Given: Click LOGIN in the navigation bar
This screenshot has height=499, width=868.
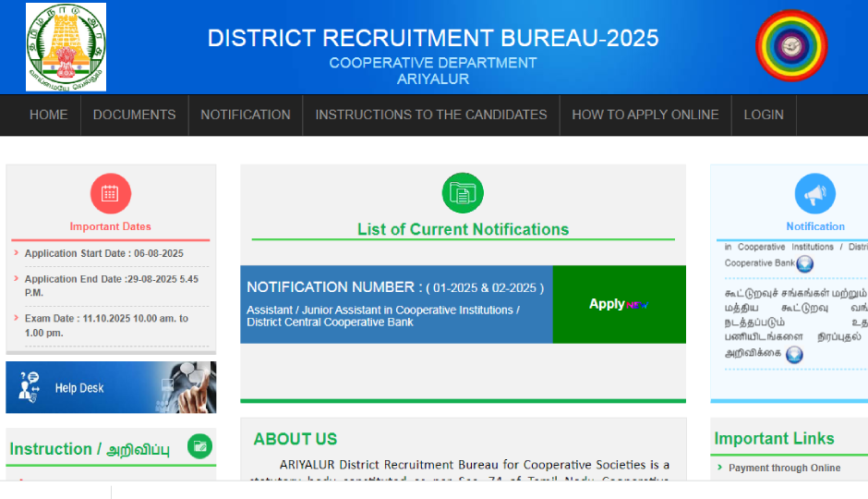Looking at the screenshot, I should (764, 115).
